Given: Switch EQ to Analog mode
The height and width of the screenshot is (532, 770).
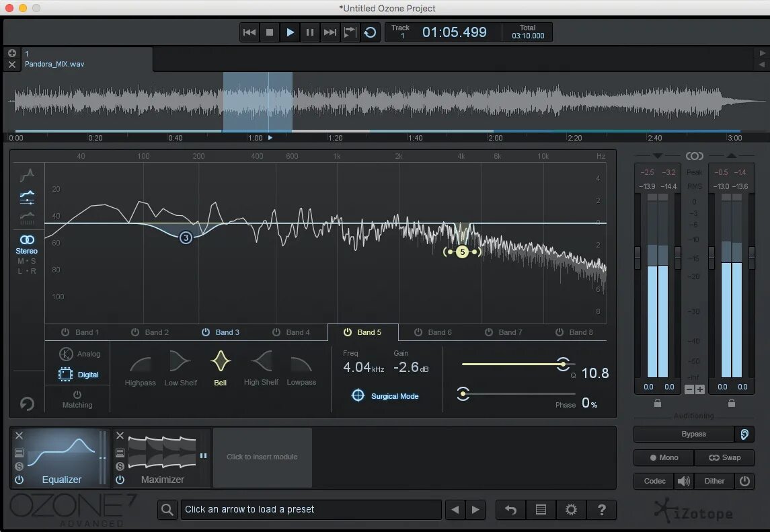Looking at the screenshot, I should coord(79,354).
